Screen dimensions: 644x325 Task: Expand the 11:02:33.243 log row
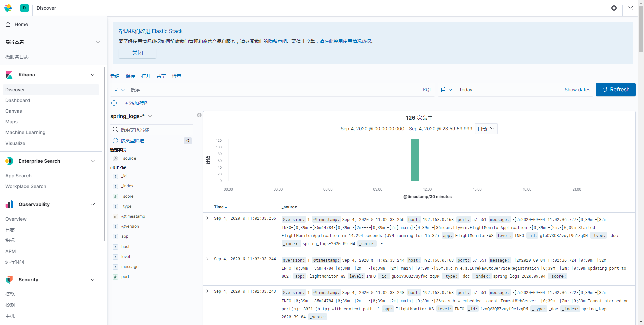click(x=207, y=291)
